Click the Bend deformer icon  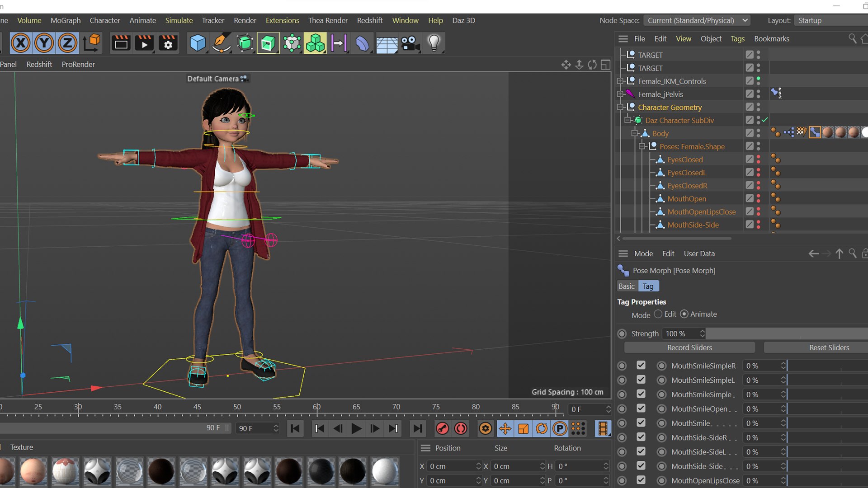coord(362,43)
